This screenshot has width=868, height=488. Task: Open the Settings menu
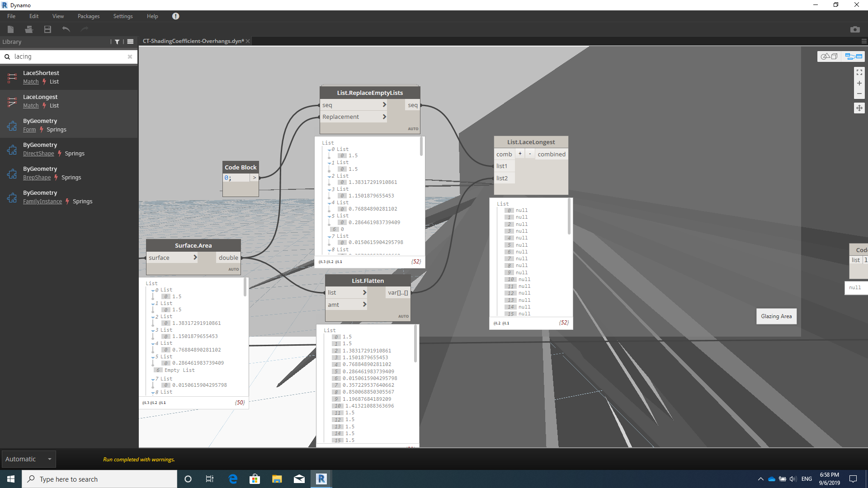123,16
